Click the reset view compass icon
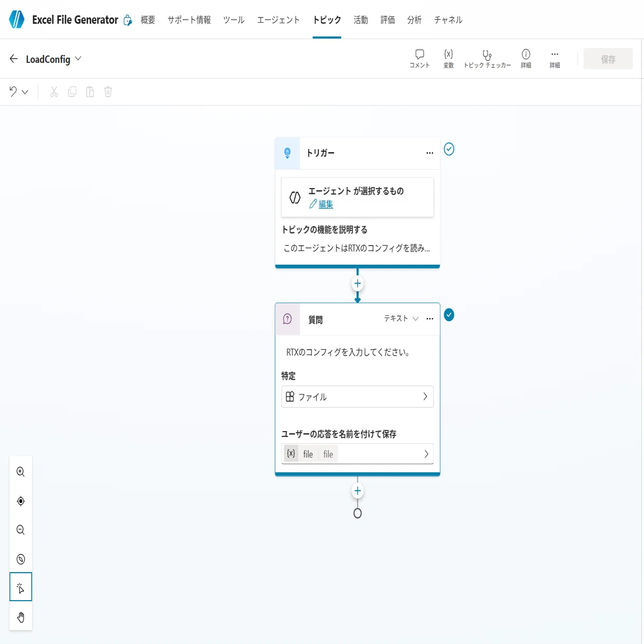The image size is (644, 644). 21,559
